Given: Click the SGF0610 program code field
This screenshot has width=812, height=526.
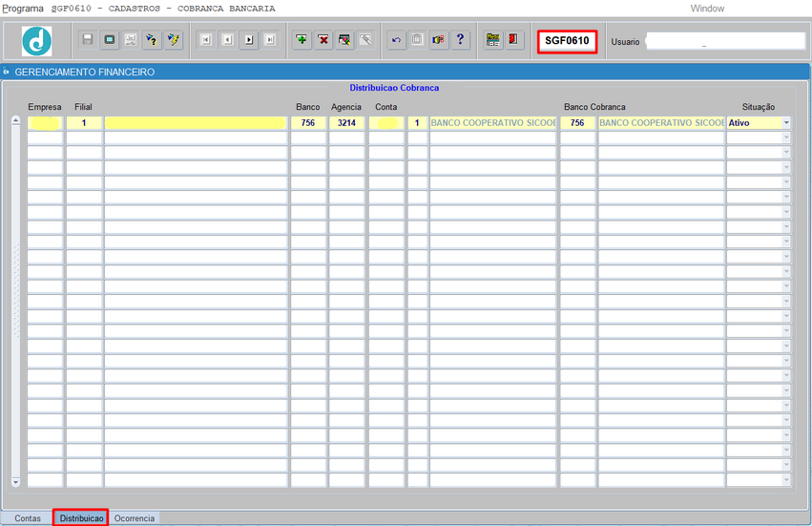Looking at the screenshot, I should click(567, 41).
